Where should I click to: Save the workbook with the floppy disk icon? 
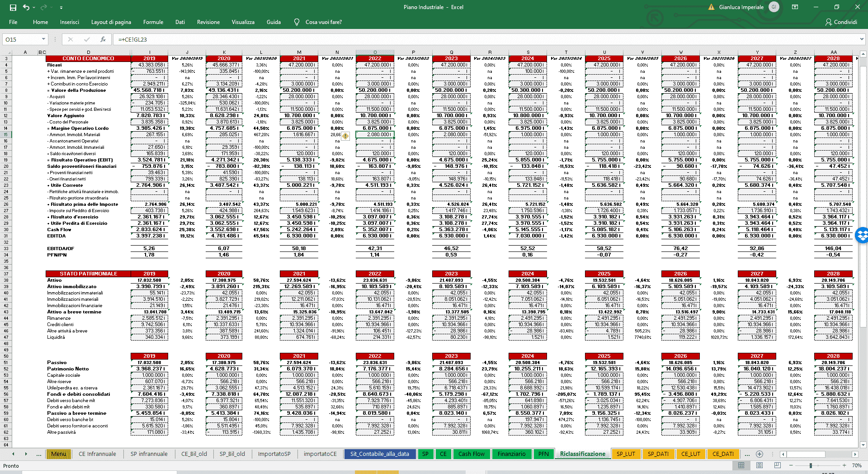click(x=13, y=7)
